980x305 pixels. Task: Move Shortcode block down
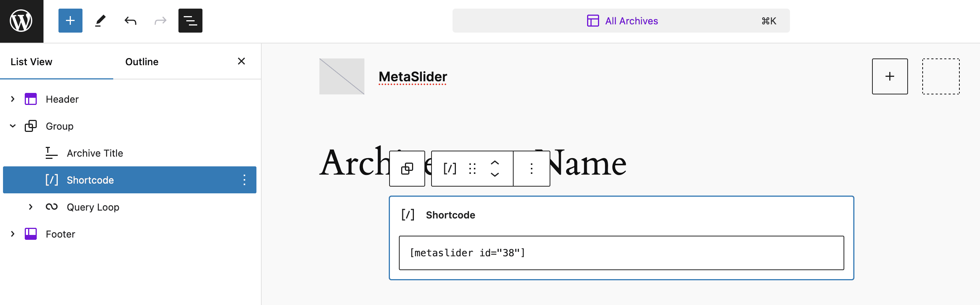coord(494,175)
